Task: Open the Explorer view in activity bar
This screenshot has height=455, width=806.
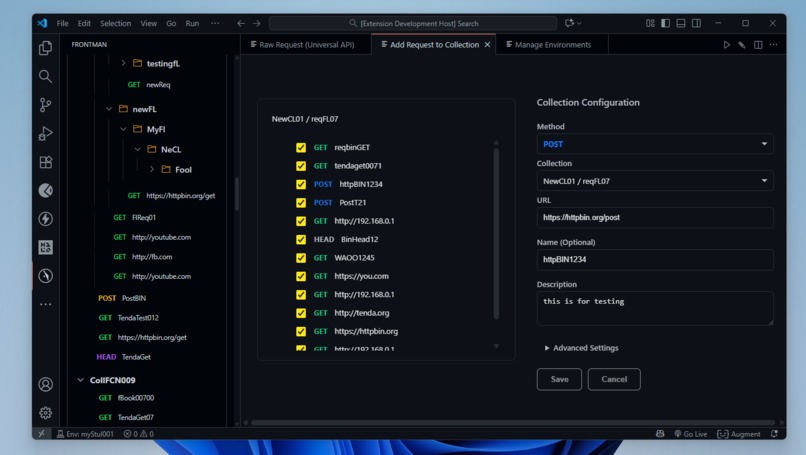Action: pyautogui.click(x=45, y=48)
